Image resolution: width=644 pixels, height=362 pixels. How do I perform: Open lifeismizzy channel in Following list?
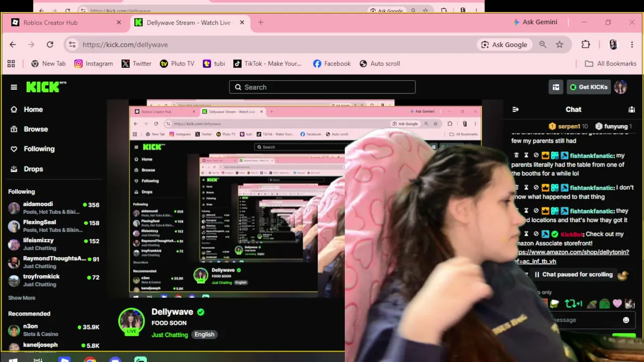54,244
